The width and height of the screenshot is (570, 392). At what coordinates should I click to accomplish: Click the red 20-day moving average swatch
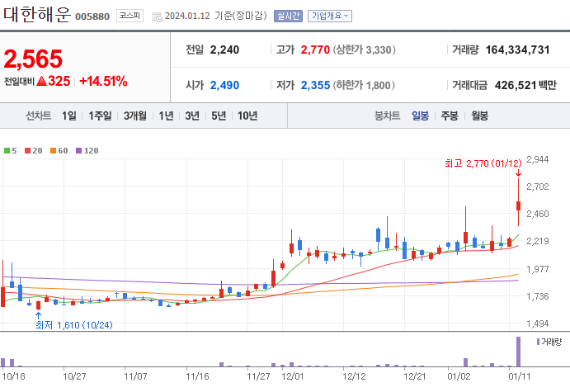[27, 150]
